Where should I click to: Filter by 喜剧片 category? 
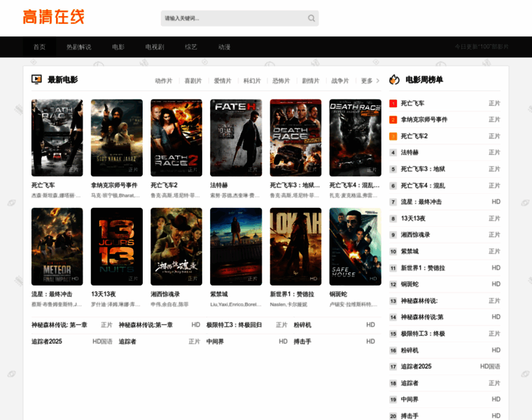point(192,80)
